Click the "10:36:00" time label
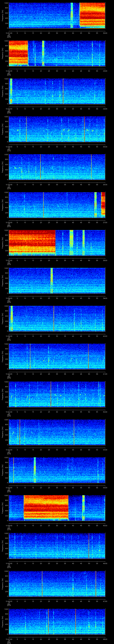The width and height of the screenshot is (114, 644). coord(9,223)
